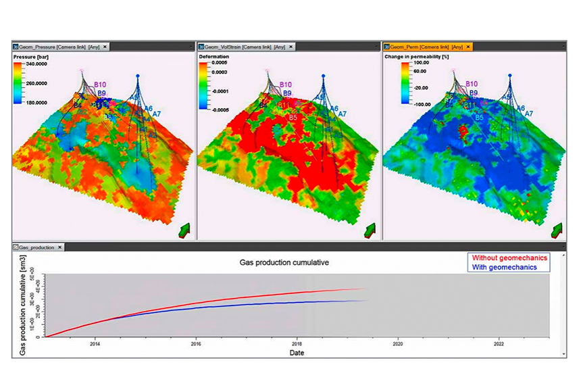Image resolution: width=581 pixels, height=392 pixels.
Task: Click the 3D viewer icon on Geom_Pressure tab
Action: (x=16, y=47)
